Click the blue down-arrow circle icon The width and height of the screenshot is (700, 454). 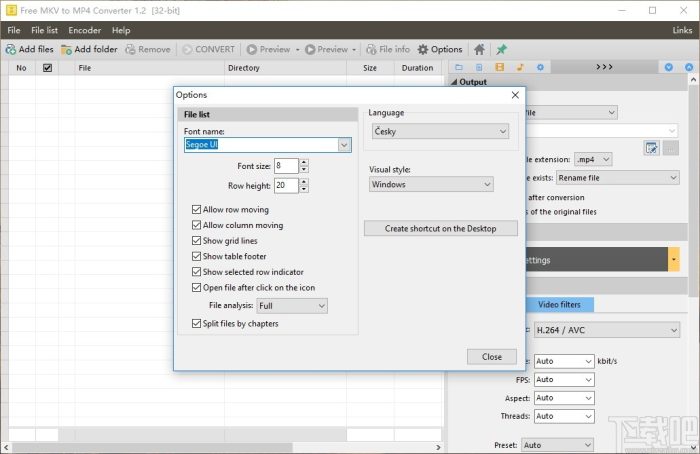pos(669,67)
